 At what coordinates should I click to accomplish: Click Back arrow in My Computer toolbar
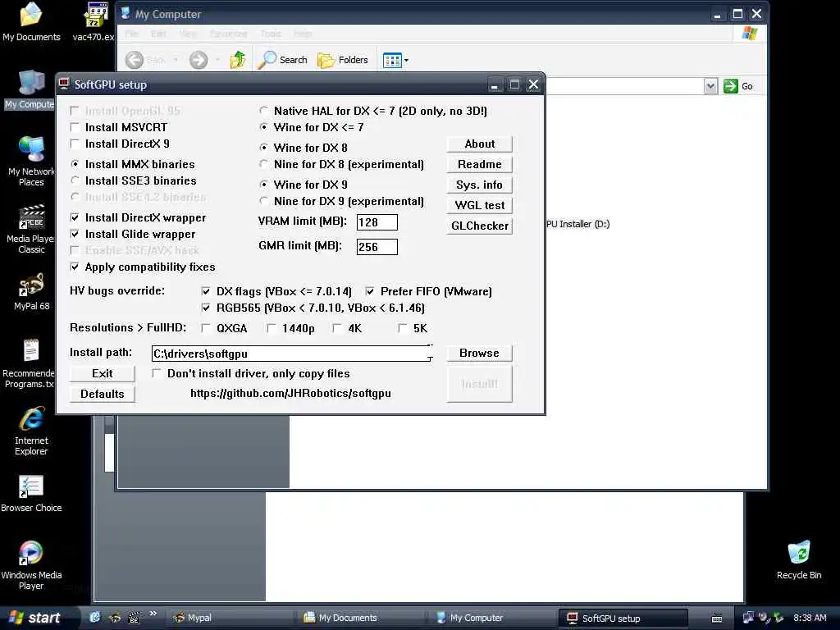(x=135, y=60)
